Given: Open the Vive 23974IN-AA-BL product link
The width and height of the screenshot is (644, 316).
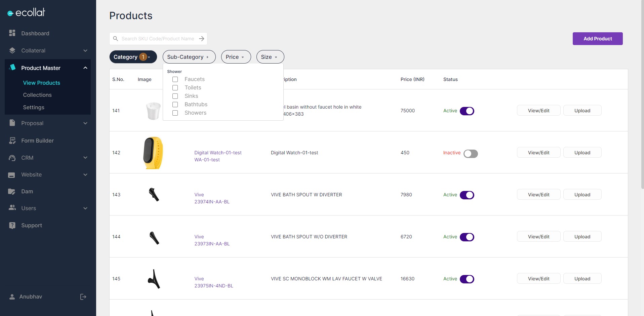Looking at the screenshot, I should coord(212,198).
